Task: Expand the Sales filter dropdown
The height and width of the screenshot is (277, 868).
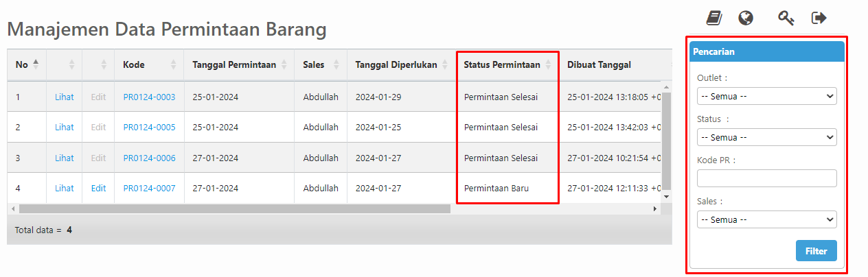Action: point(766,219)
